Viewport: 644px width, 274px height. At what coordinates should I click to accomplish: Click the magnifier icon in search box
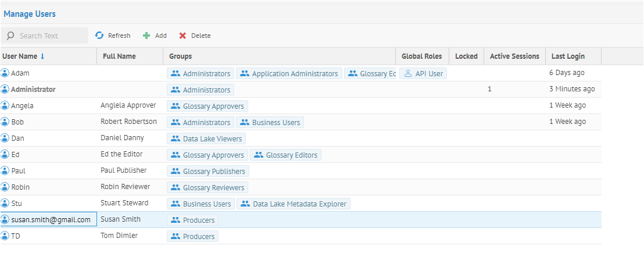(10, 36)
